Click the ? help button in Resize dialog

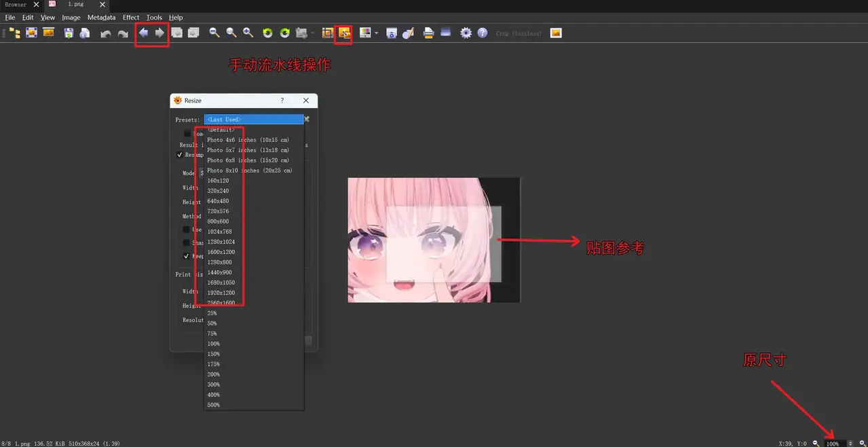pos(282,101)
